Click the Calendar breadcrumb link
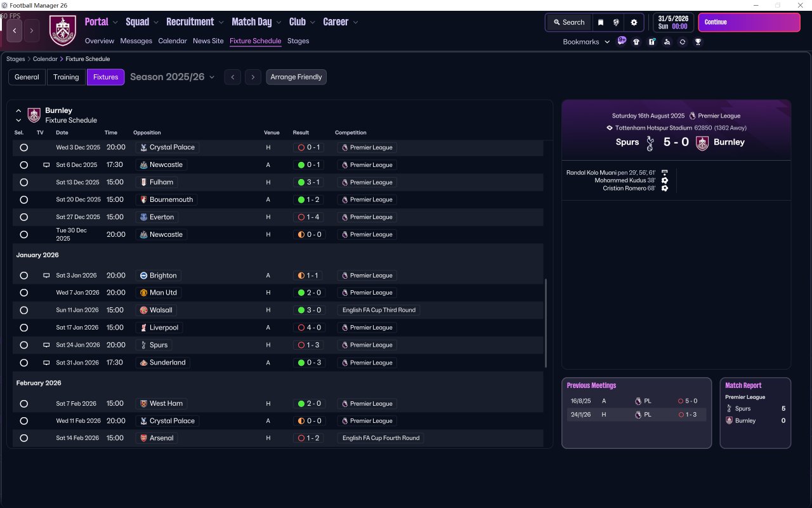The image size is (812, 508). (x=45, y=59)
